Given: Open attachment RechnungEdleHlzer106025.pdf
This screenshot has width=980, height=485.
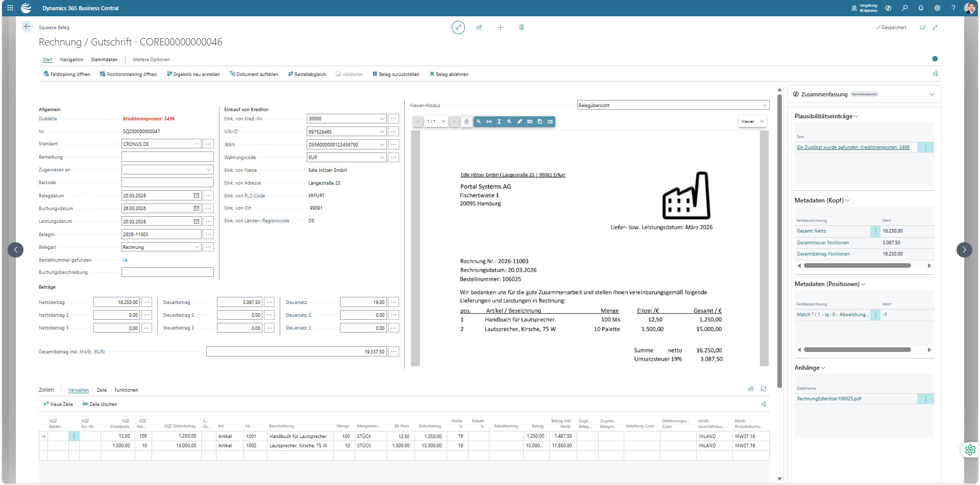Looking at the screenshot, I should [x=829, y=399].
